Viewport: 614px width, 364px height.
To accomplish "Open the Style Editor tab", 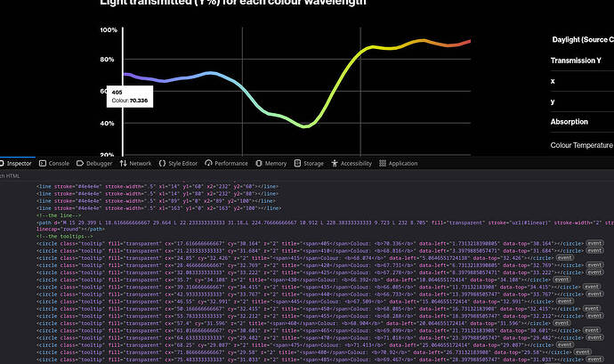I will (x=178, y=164).
